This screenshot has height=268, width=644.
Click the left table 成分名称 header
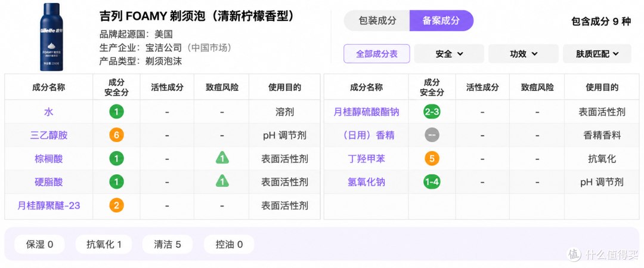click(x=49, y=87)
